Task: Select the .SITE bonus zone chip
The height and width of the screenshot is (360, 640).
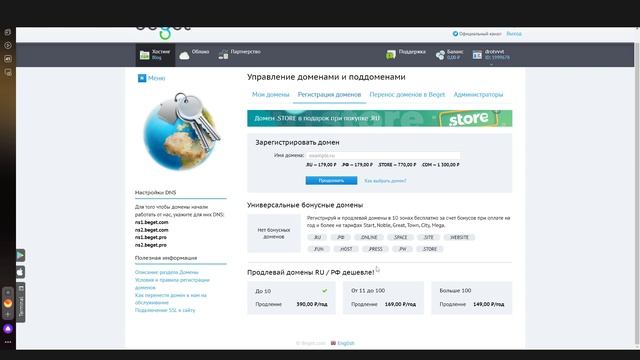Action: click(x=429, y=238)
